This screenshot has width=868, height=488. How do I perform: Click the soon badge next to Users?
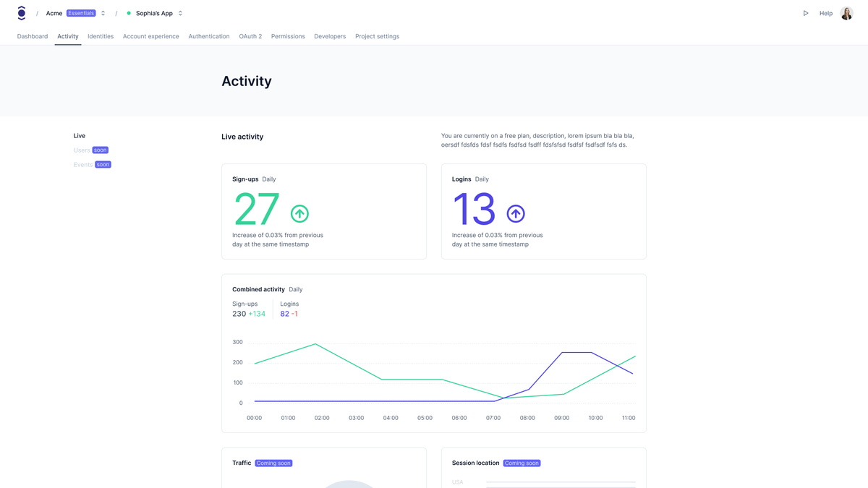pos(101,150)
